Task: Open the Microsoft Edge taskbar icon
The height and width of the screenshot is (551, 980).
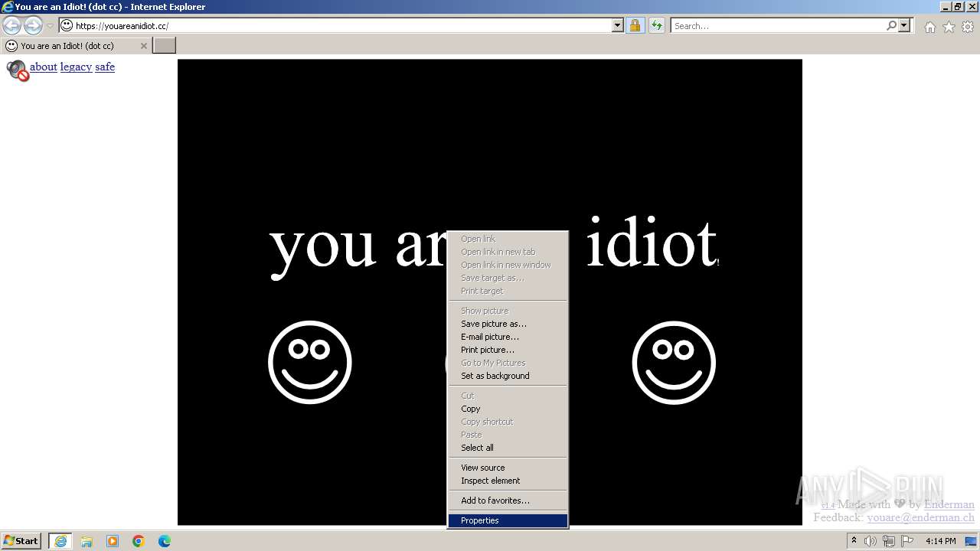Action: pos(165,541)
